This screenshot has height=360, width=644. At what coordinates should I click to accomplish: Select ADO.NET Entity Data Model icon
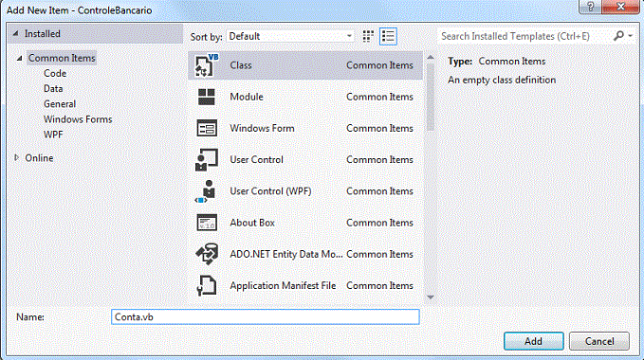(x=207, y=254)
